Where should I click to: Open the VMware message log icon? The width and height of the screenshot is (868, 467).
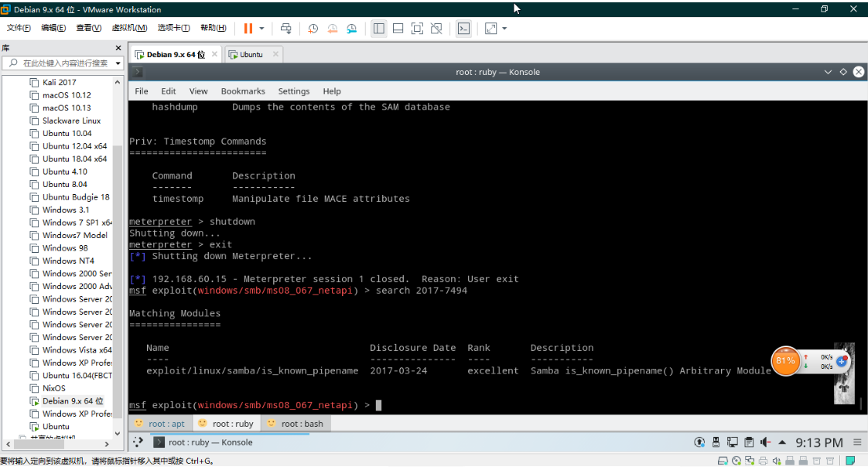tap(850, 460)
